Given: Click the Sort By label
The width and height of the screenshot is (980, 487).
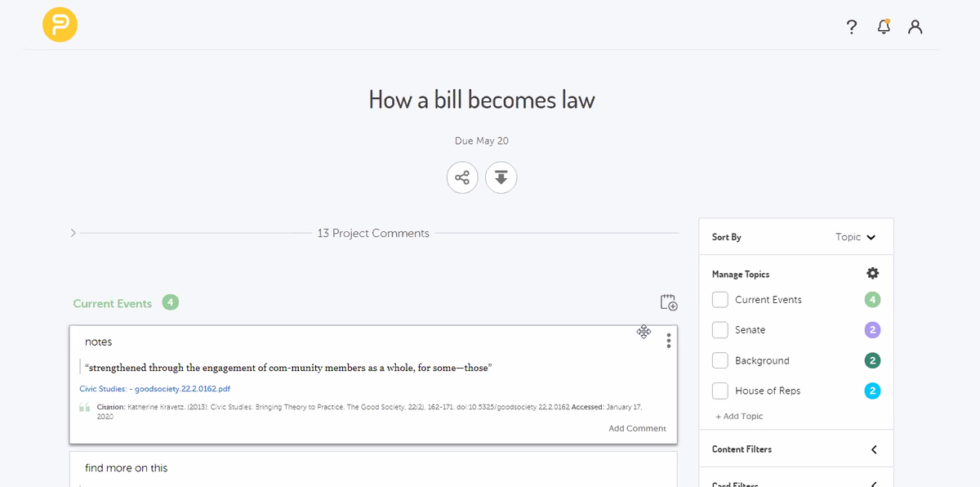Looking at the screenshot, I should (x=727, y=237).
